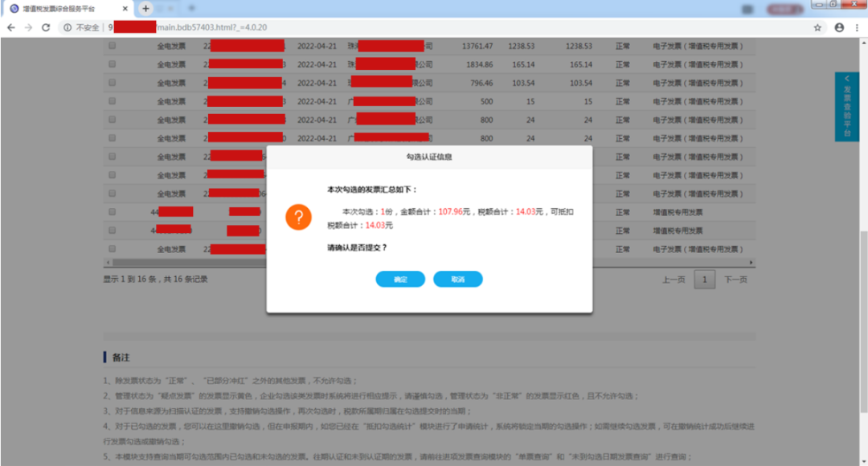Confirm submission with 确定 button
The height and width of the screenshot is (466, 868).
pos(400,279)
